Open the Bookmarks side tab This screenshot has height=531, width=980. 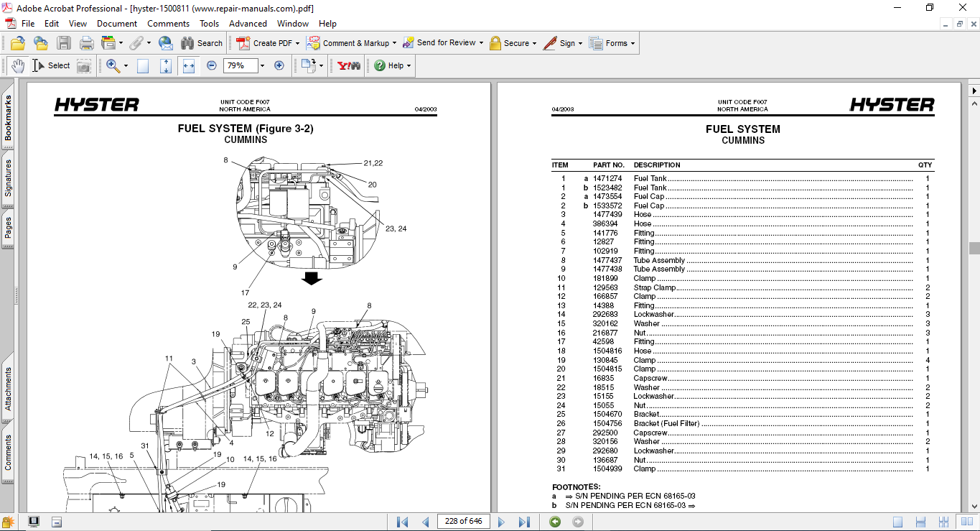pos(8,119)
